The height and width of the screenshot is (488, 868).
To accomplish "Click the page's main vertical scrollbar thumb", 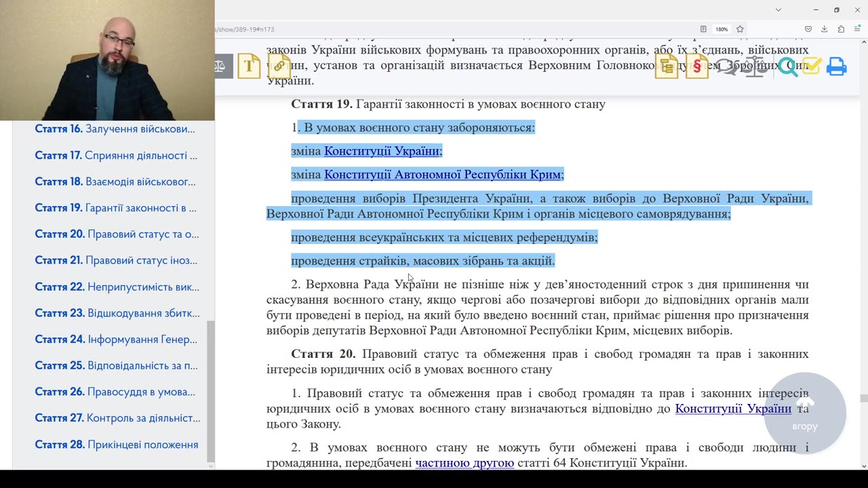I will click(x=863, y=399).
